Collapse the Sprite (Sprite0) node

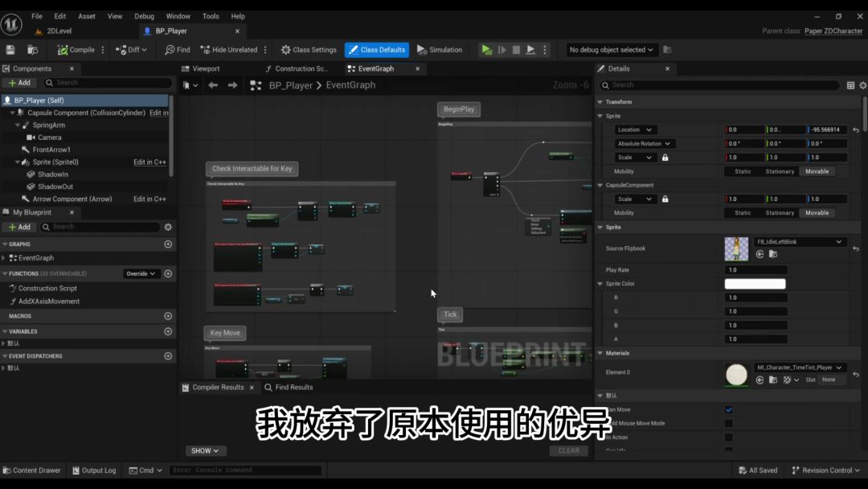coord(18,162)
